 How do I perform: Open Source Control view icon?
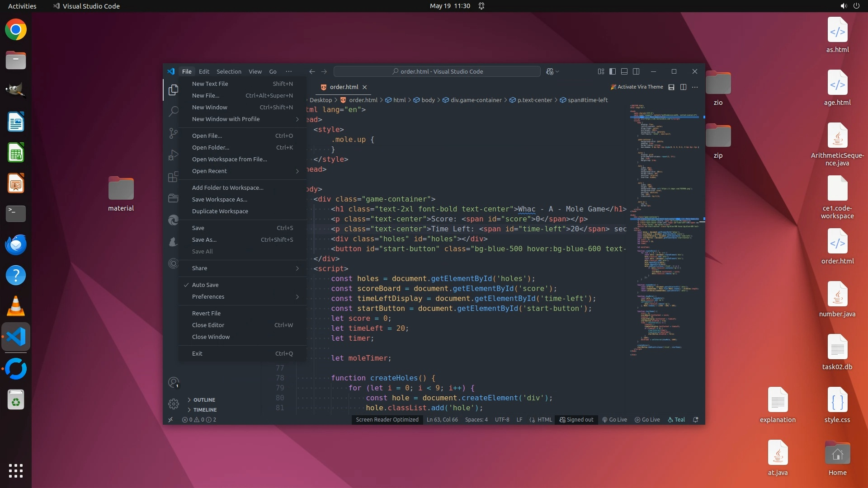(x=173, y=133)
